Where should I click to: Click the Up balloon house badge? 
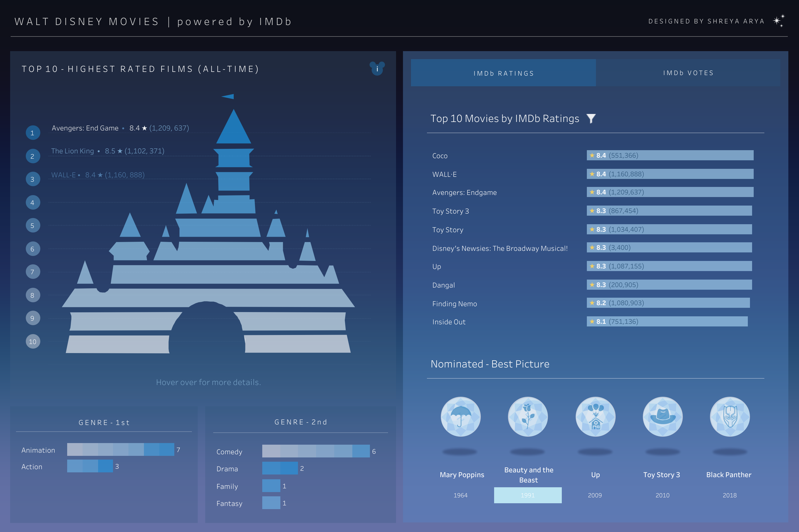595,416
